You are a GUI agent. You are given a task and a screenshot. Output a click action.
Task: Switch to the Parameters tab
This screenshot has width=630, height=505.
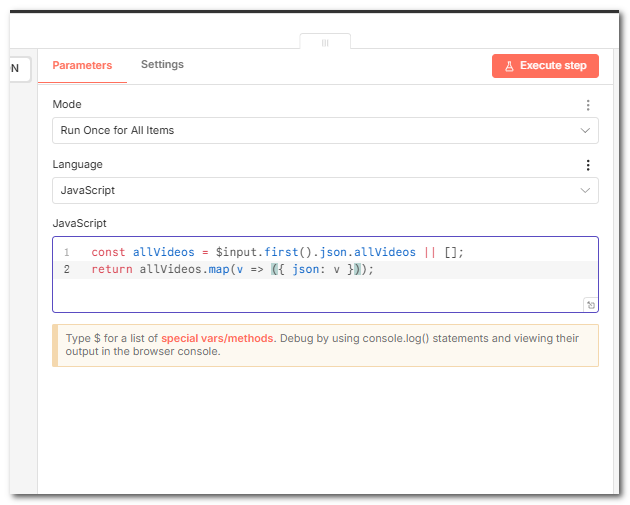pyautogui.click(x=82, y=65)
